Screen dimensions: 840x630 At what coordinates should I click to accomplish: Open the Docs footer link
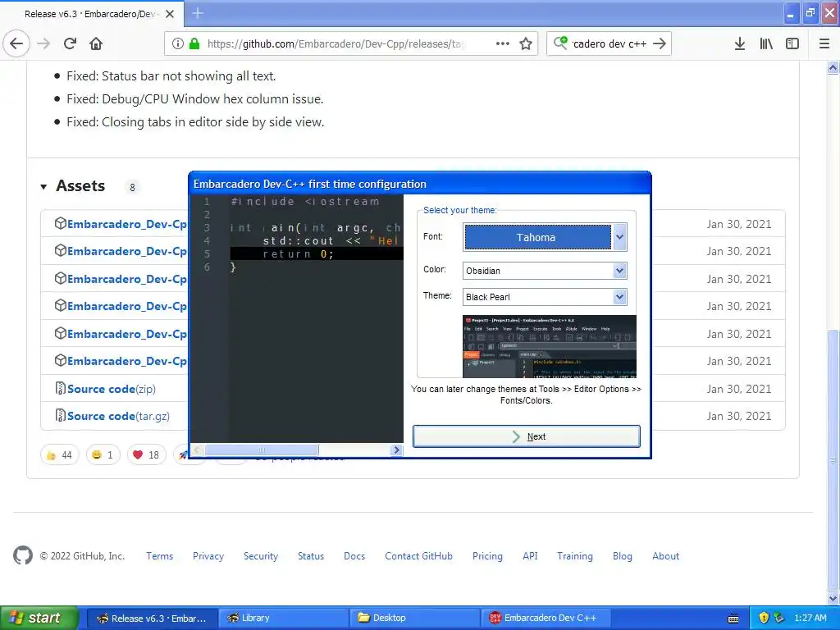354,556
